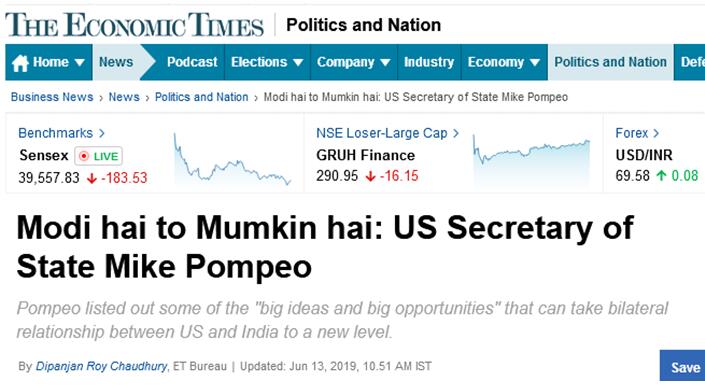Open The Economic Times logo
Image resolution: width=705 pixels, height=385 pixels.
134,25
